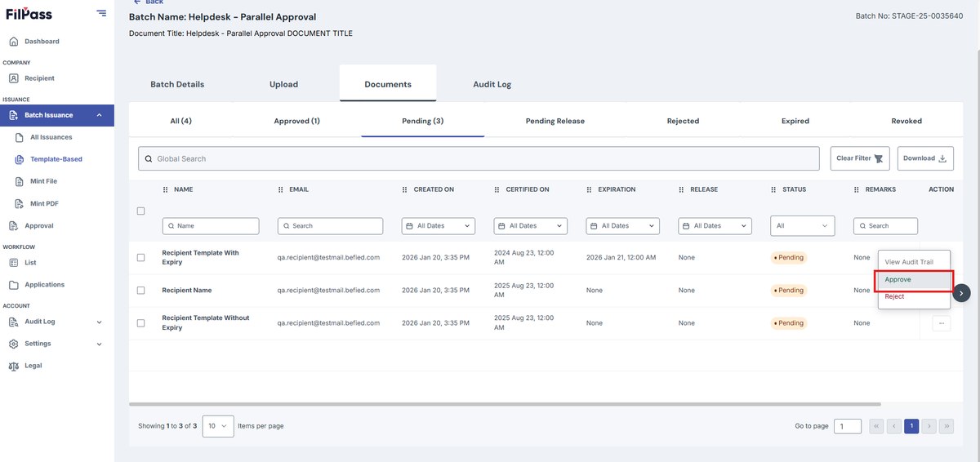Click the EMAIL column drag handle icon
Viewport: 980px width, 462px height.
[281, 189]
